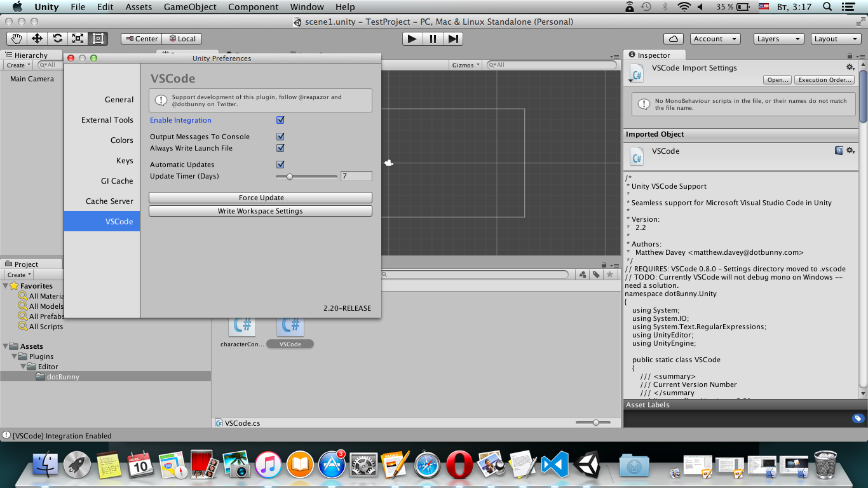Select the Scale tool in Unity toolbar
868x488 pixels.
pos(78,39)
